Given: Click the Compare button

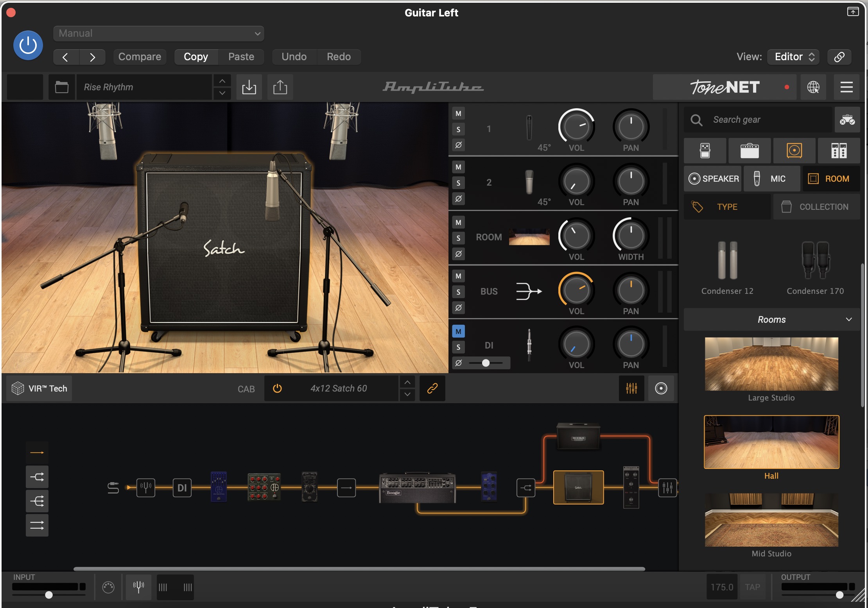Looking at the screenshot, I should click(x=140, y=57).
